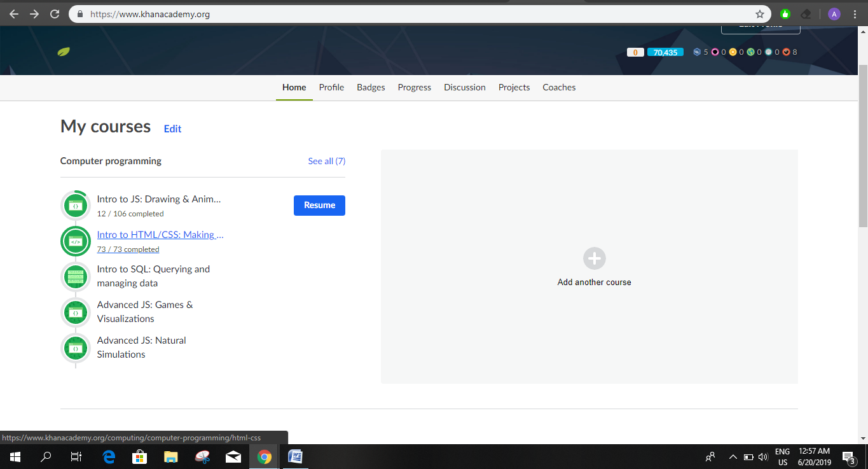Click the page vertical scrollbar thumb
This screenshot has width=868, height=469.
(x=863, y=146)
